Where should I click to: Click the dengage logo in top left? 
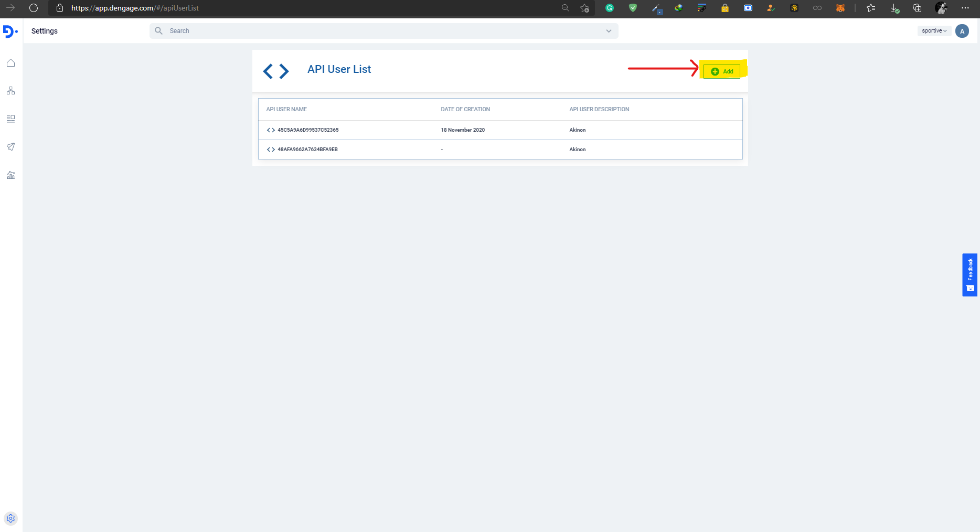coord(10,31)
